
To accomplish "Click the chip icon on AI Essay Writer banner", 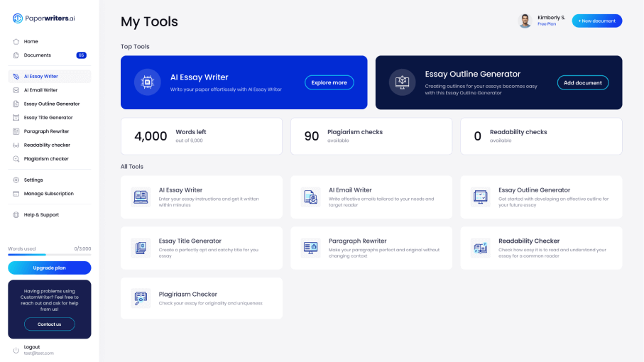I will pyautogui.click(x=148, y=82).
